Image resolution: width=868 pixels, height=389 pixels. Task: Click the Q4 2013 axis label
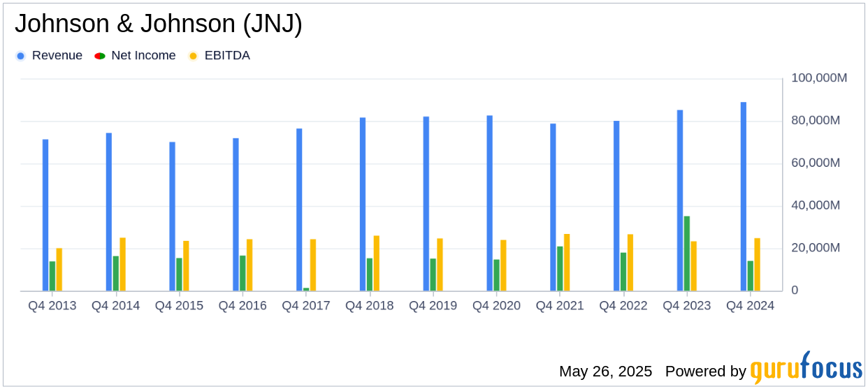coord(52,306)
